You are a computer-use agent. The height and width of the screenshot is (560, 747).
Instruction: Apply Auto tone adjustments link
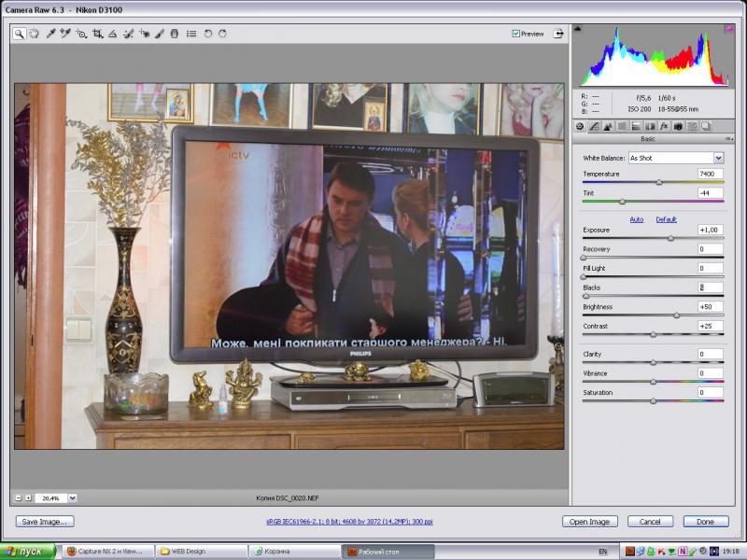click(x=637, y=219)
